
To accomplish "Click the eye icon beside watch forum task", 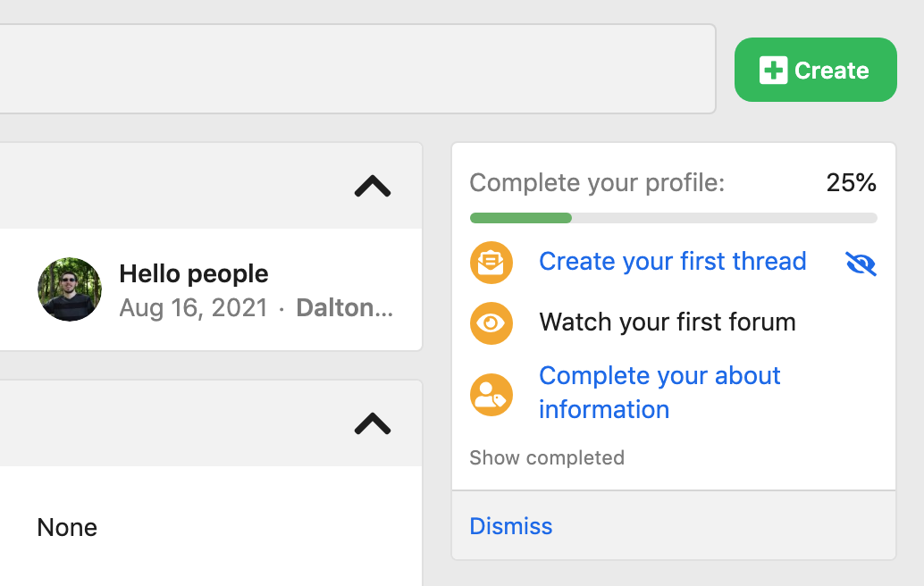I will [x=491, y=322].
